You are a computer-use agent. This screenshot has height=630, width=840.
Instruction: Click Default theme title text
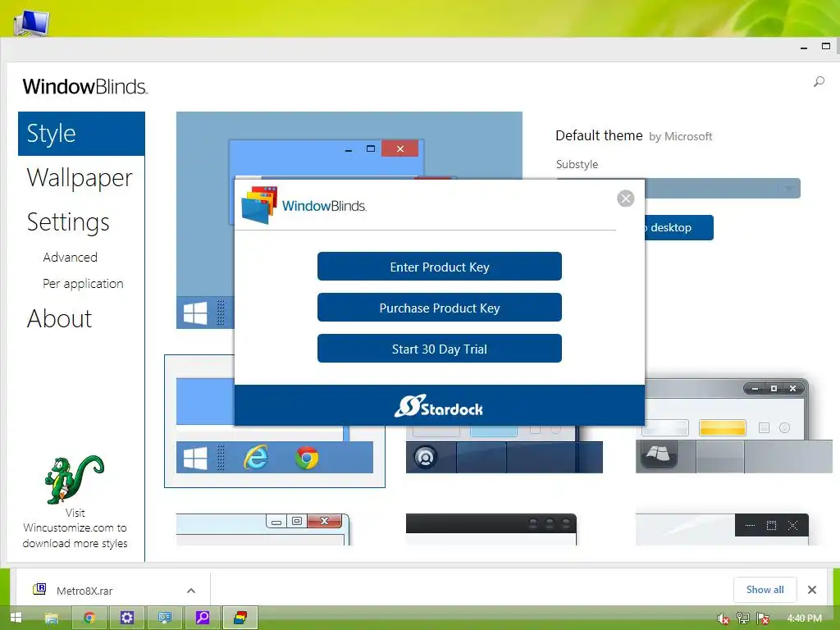pyautogui.click(x=599, y=135)
